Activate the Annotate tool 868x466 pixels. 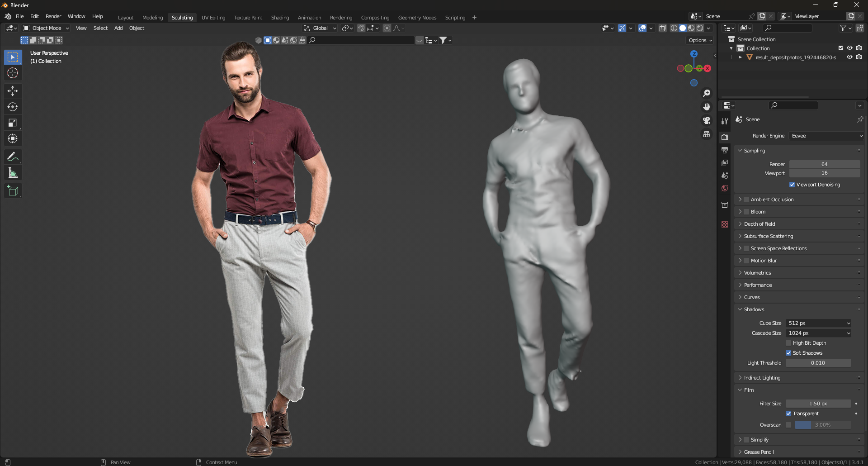pos(13,157)
